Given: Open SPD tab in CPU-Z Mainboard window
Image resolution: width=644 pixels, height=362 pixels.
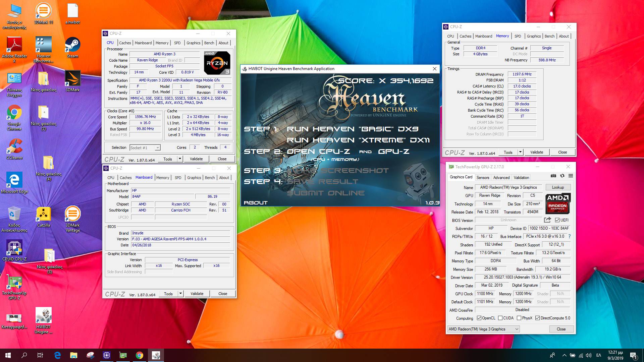Looking at the screenshot, I should click(178, 178).
